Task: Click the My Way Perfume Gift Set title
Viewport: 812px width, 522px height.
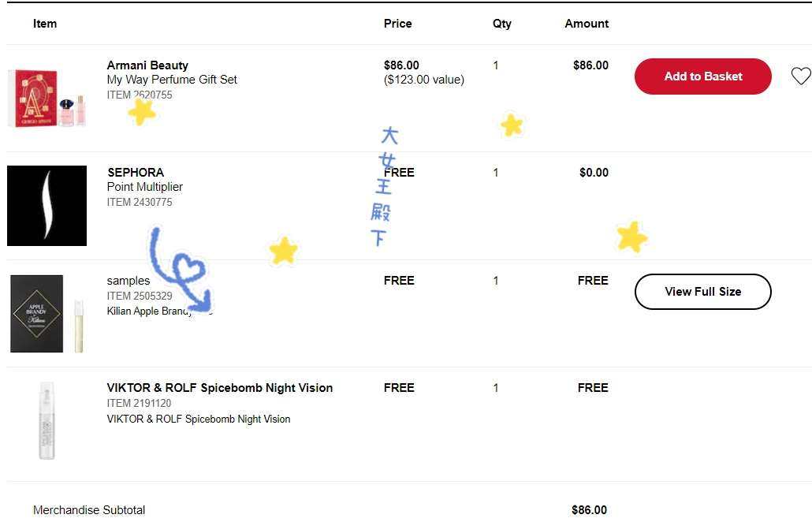Action: pos(172,80)
